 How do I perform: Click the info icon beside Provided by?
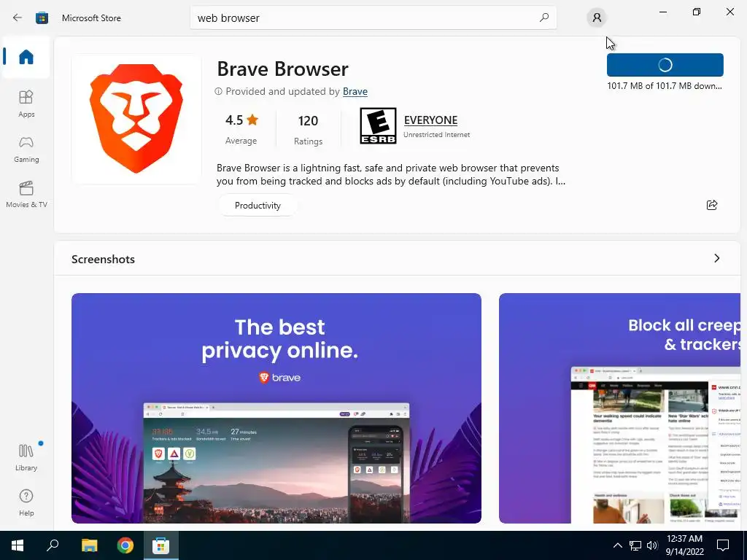point(218,91)
